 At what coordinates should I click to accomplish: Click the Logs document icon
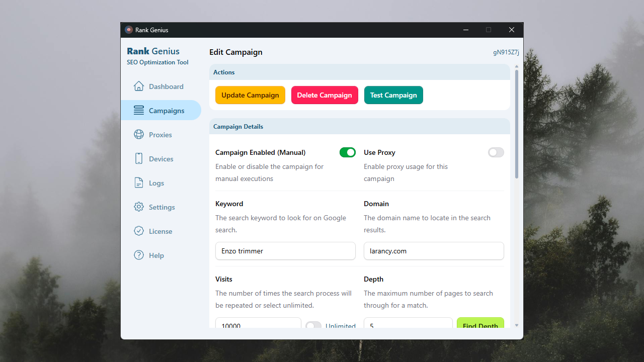pyautogui.click(x=139, y=183)
